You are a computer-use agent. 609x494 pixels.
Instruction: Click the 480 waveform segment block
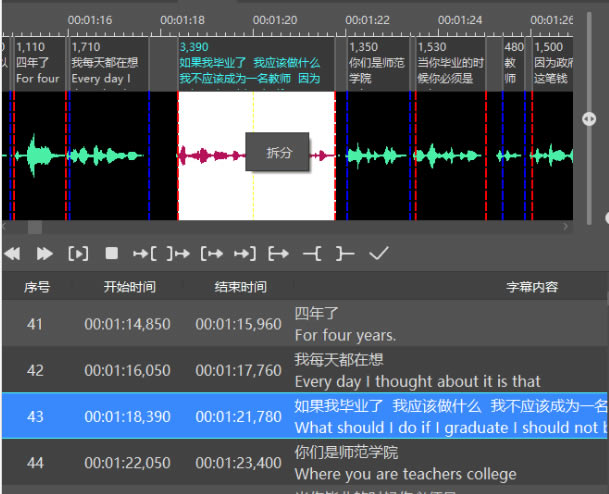(x=513, y=64)
